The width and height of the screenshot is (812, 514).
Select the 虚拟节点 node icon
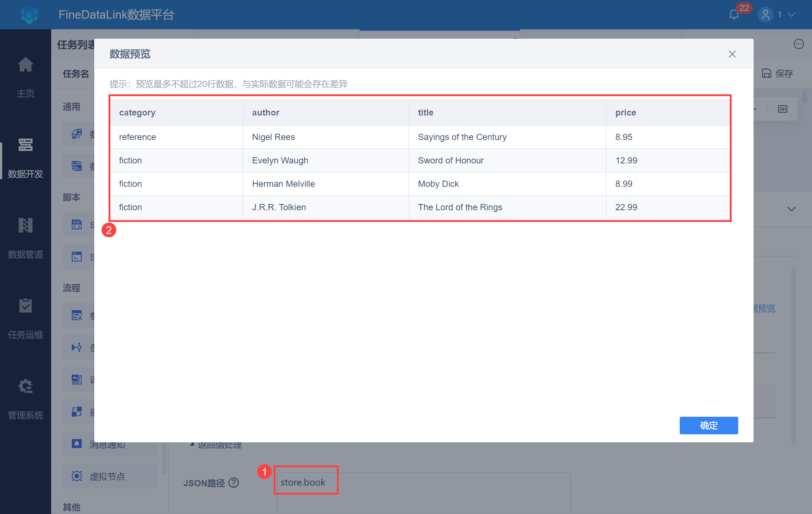point(77,476)
